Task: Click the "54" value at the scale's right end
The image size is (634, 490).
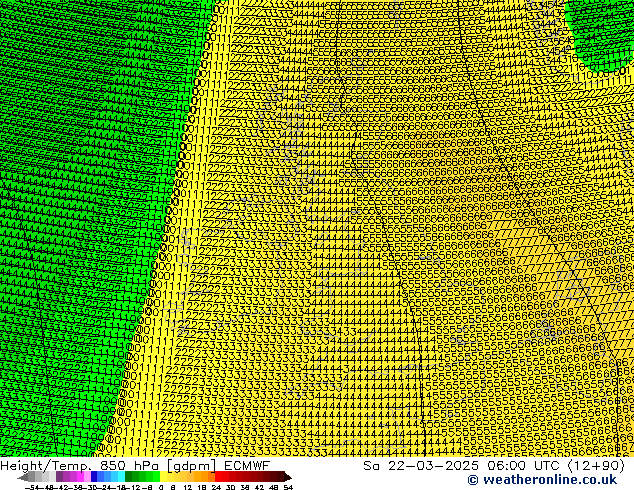Action: (x=288, y=487)
